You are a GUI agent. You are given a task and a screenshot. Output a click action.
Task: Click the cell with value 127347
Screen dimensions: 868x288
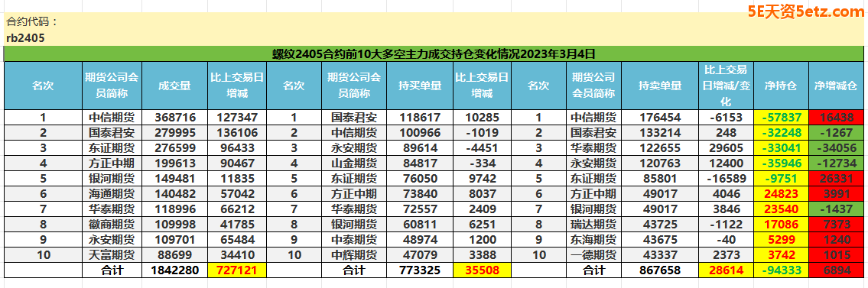click(237, 118)
